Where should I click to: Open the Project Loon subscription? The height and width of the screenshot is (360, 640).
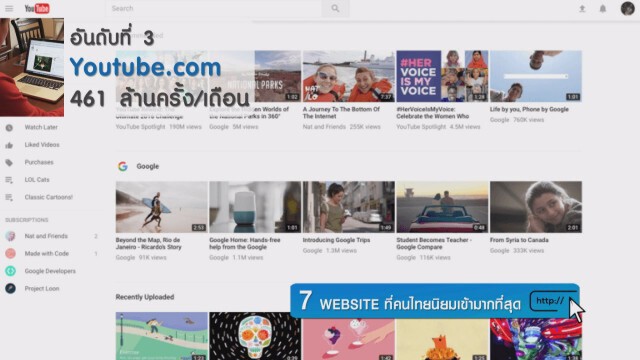pyautogui.click(x=42, y=289)
